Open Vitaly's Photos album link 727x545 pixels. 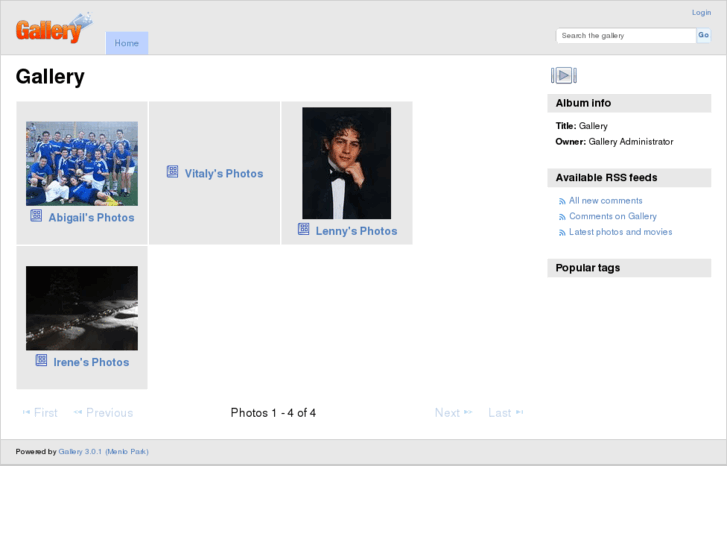coord(224,173)
